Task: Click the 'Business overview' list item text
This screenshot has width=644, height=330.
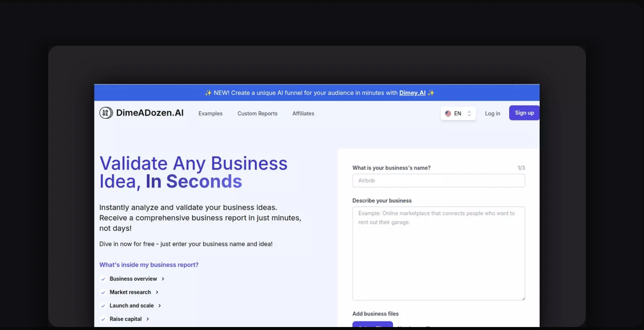Action: point(133,279)
